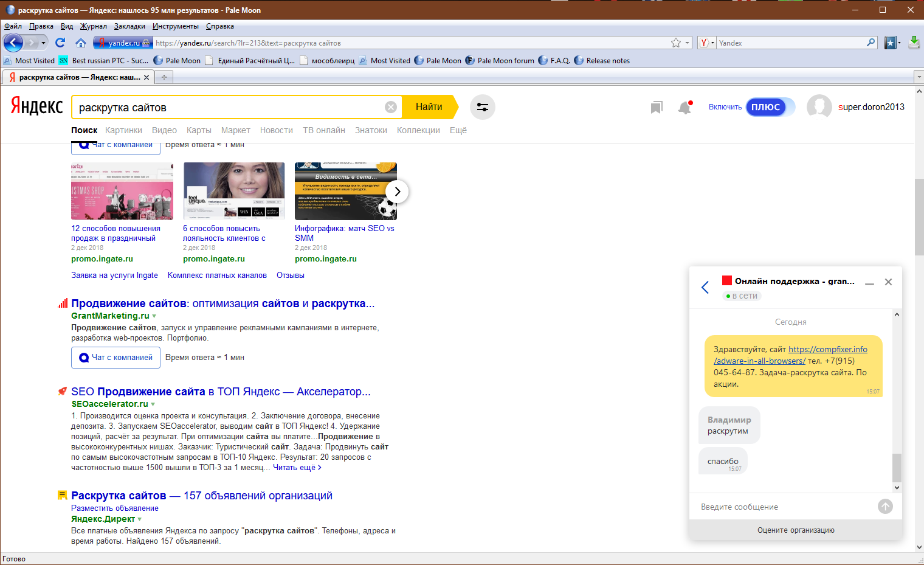Image resolution: width=924 pixels, height=565 pixels.
Task: Expand GrantMarketing.ru dropdown arrow
Action: coord(154,316)
